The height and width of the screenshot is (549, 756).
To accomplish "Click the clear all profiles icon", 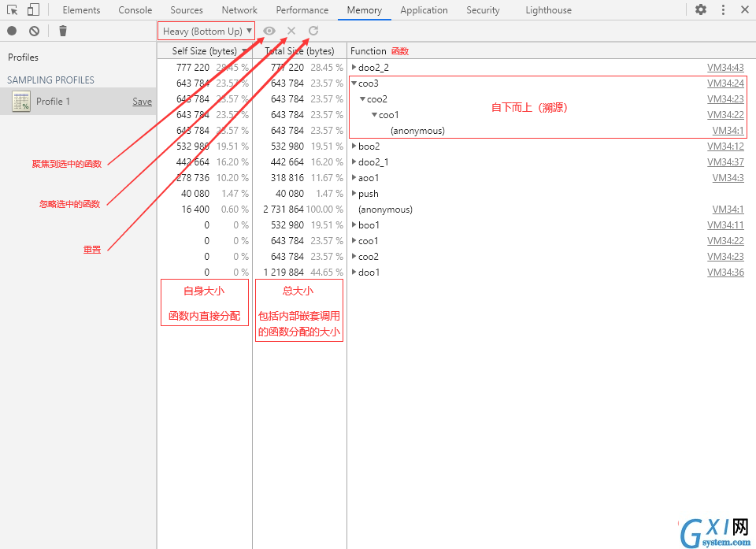I will point(34,31).
